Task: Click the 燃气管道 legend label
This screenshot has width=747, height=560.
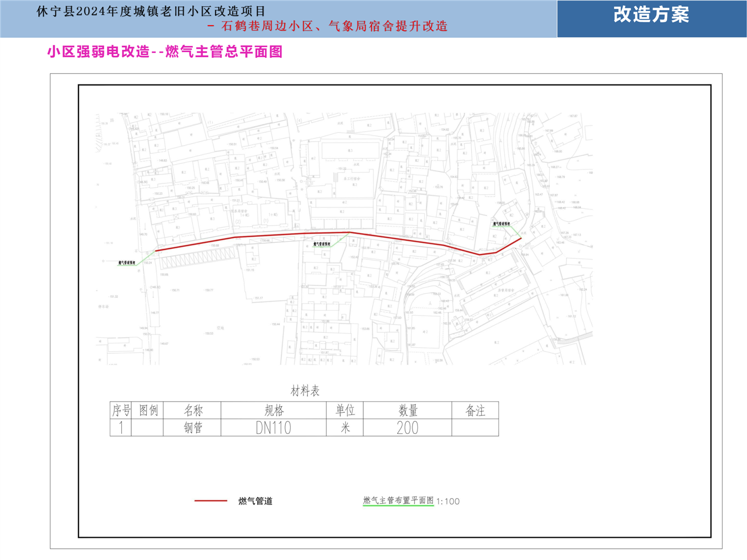Action: tap(255, 501)
